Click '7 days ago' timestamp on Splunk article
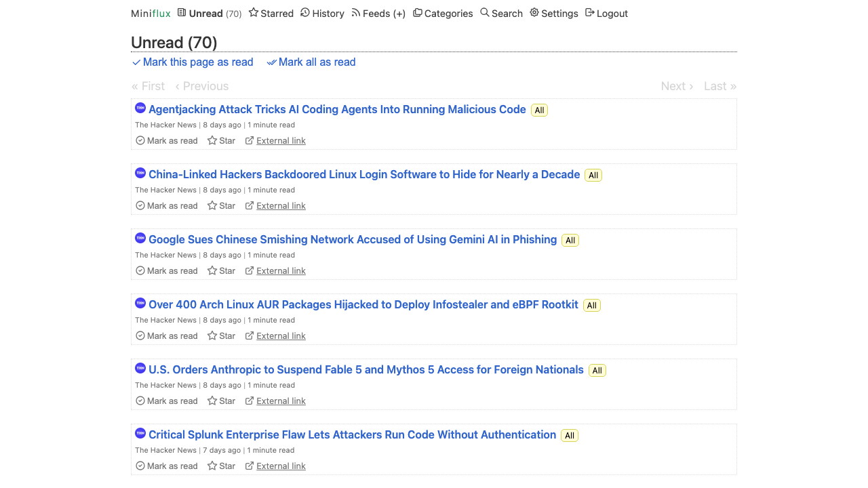The width and height of the screenshot is (868, 488). (x=222, y=450)
